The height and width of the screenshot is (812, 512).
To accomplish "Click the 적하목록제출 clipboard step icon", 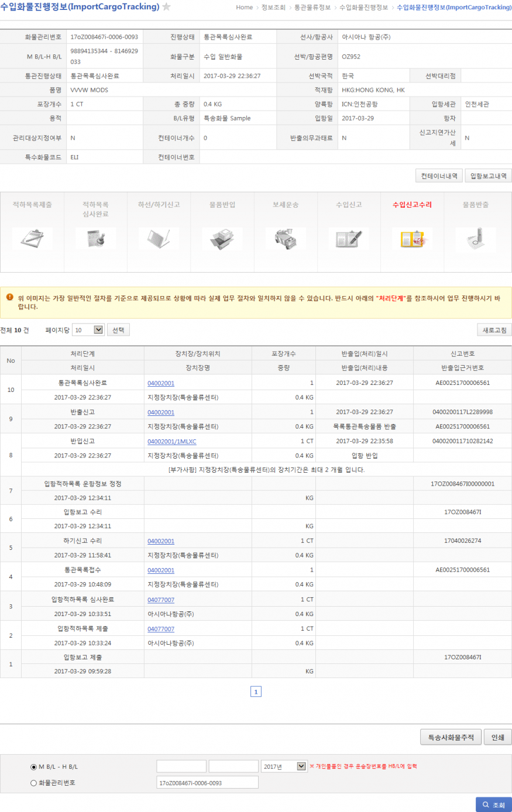I will click(32, 238).
